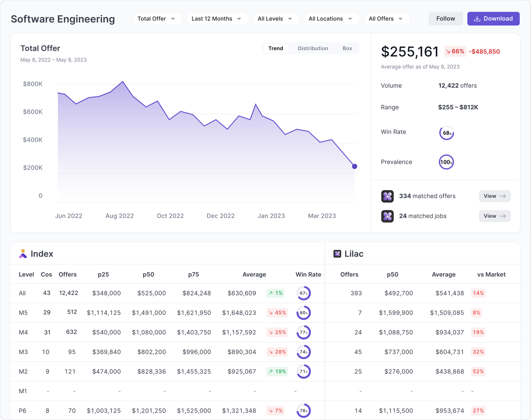Open the All Levels filter dropdown

[x=276, y=18]
